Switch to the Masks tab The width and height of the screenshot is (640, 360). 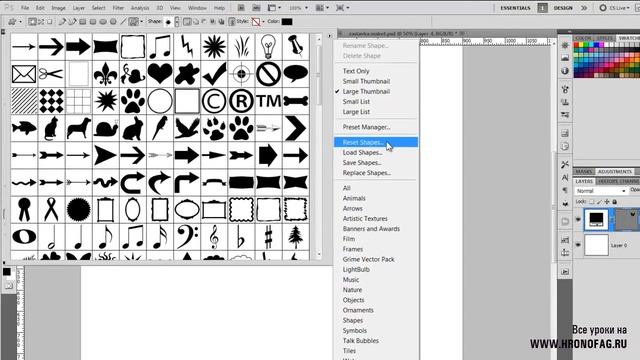click(x=584, y=171)
